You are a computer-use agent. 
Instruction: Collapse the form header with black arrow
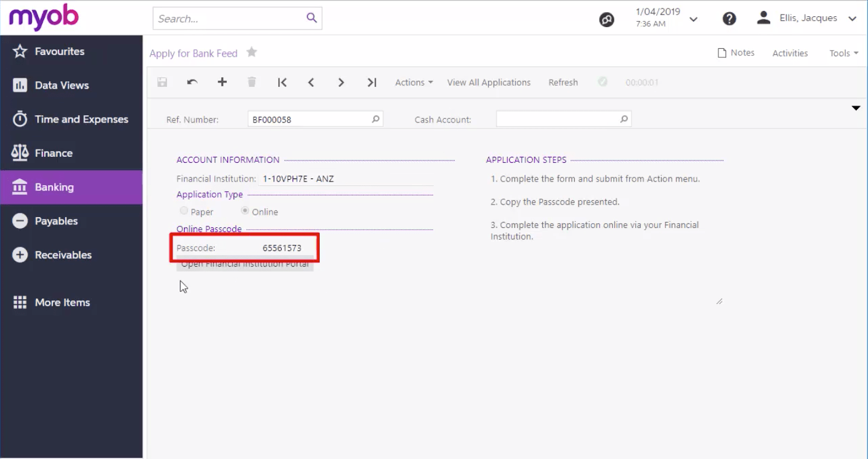[x=855, y=108]
